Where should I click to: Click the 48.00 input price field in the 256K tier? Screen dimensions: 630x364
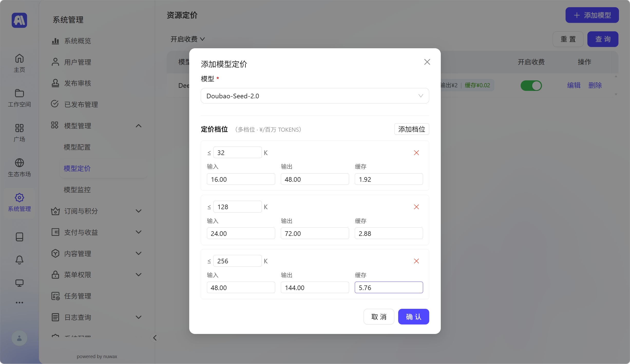point(241,288)
